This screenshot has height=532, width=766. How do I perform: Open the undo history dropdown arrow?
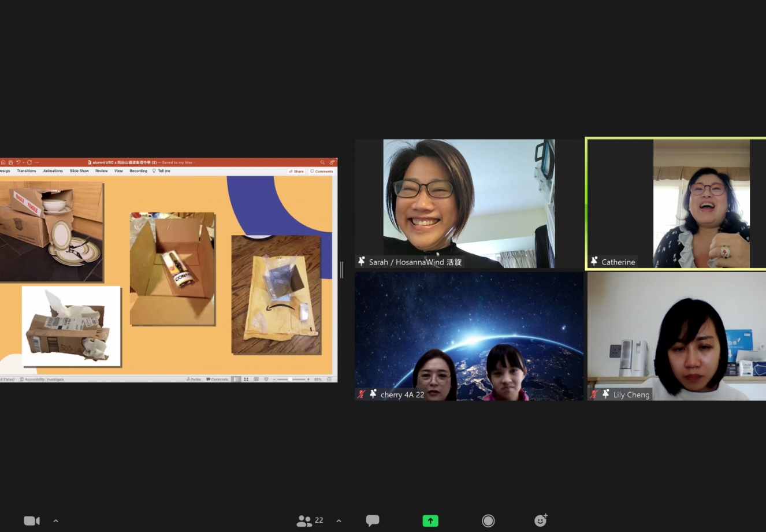click(x=23, y=162)
